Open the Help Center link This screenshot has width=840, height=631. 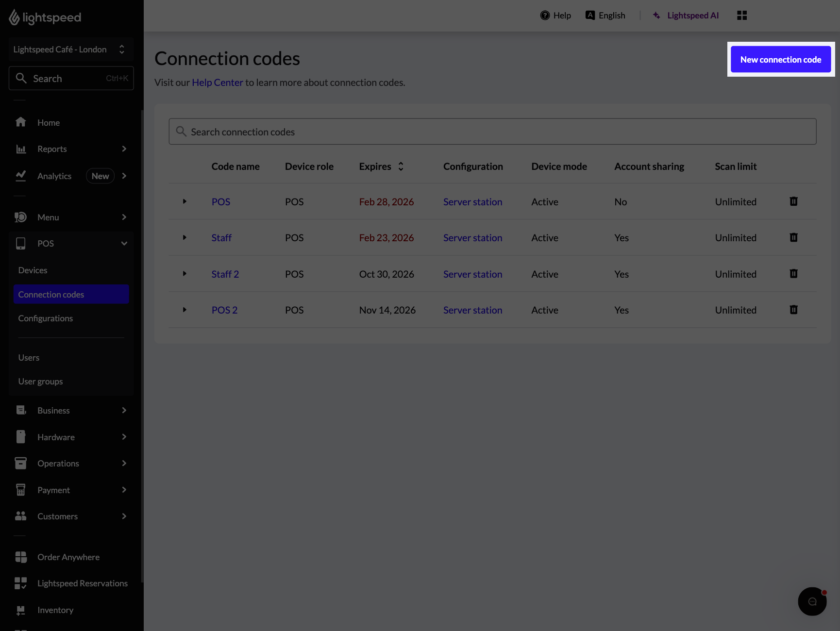point(217,82)
